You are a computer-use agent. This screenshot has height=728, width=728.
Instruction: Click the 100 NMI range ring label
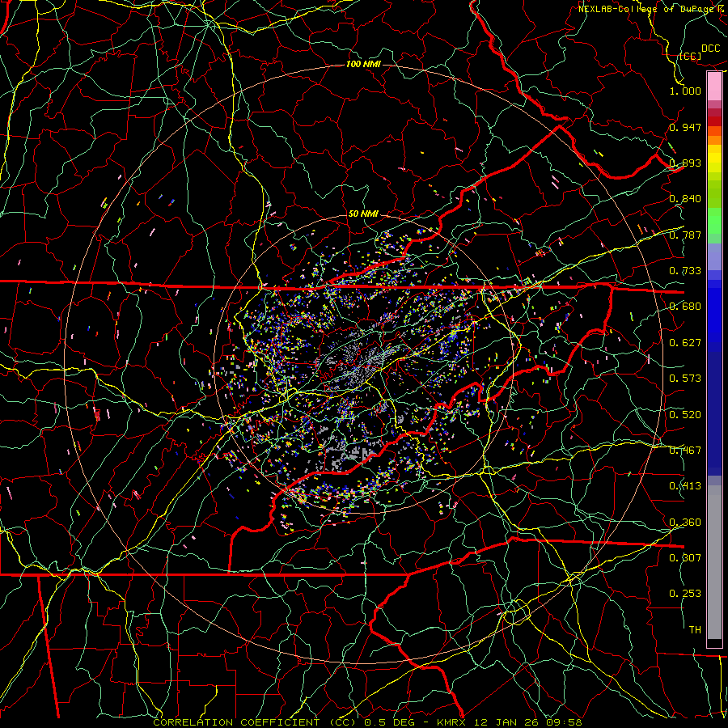click(363, 64)
